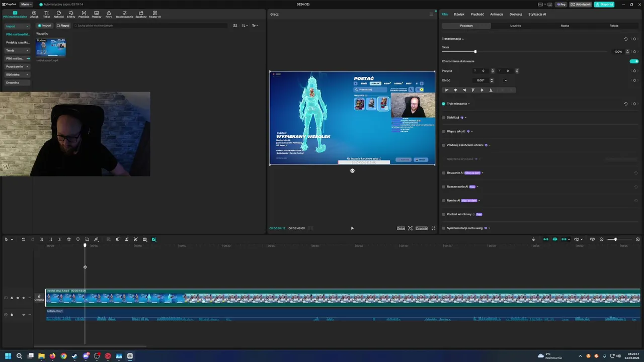This screenshot has height=362, width=644.
Task: Open the Dźwięk audio library tab
Action: pos(34,14)
